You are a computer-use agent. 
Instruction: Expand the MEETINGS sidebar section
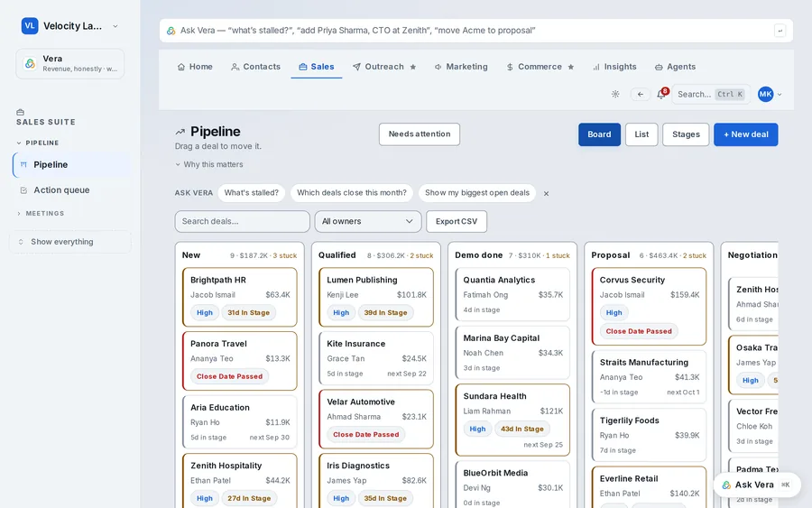pyautogui.click(x=41, y=213)
